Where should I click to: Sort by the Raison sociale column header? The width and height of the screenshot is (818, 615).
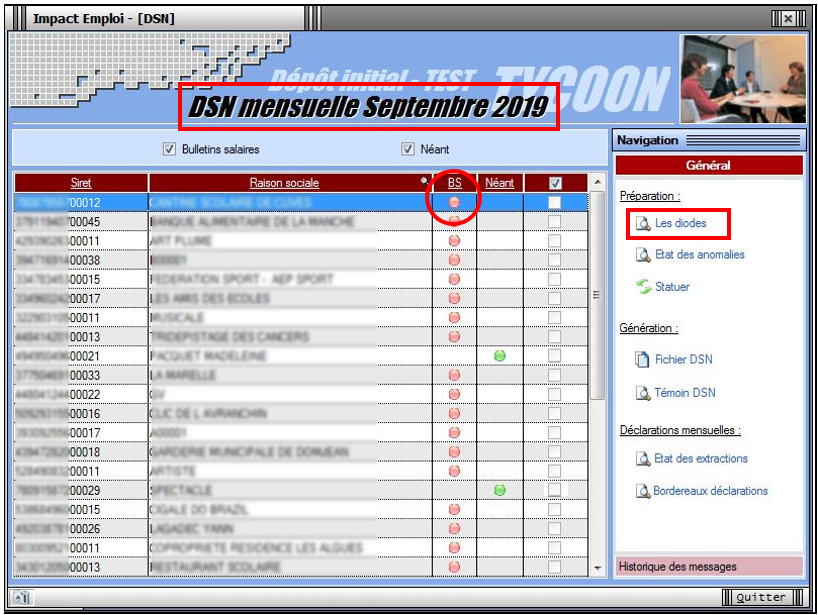pyautogui.click(x=284, y=183)
